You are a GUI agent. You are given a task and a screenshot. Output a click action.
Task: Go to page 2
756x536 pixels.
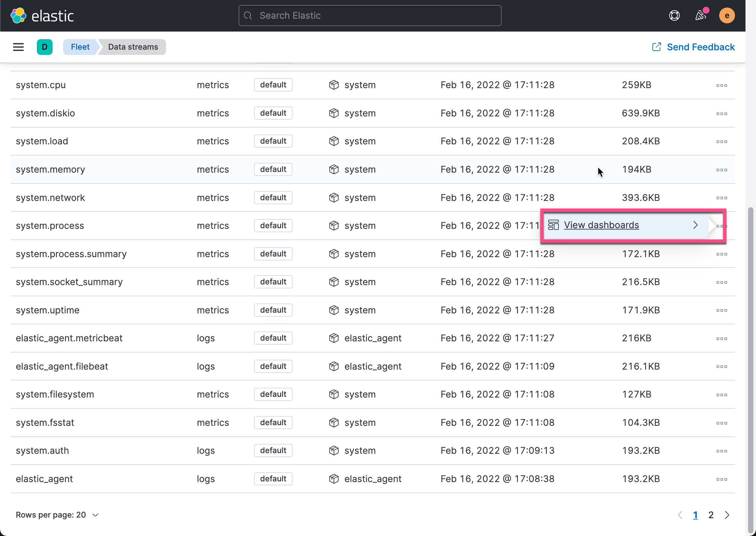click(711, 515)
